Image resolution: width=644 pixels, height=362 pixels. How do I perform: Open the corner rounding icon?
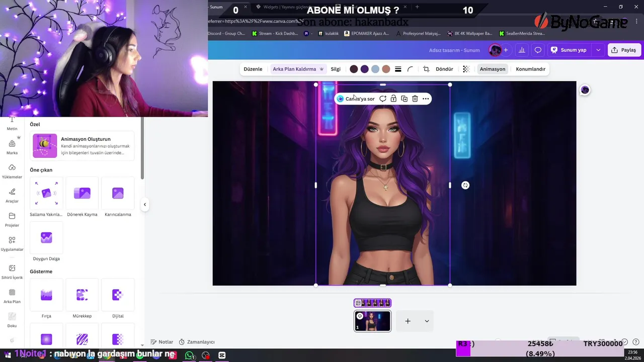click(x=410, y=69)
